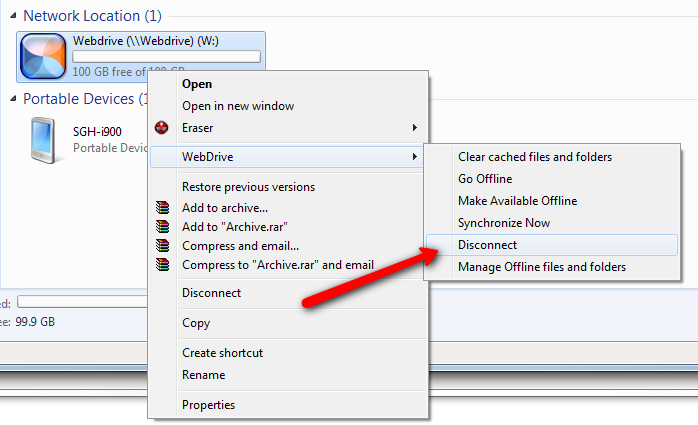Choose Make Available Offline
Viewport: 698px width, 425px height.
[x=517, y=201]
